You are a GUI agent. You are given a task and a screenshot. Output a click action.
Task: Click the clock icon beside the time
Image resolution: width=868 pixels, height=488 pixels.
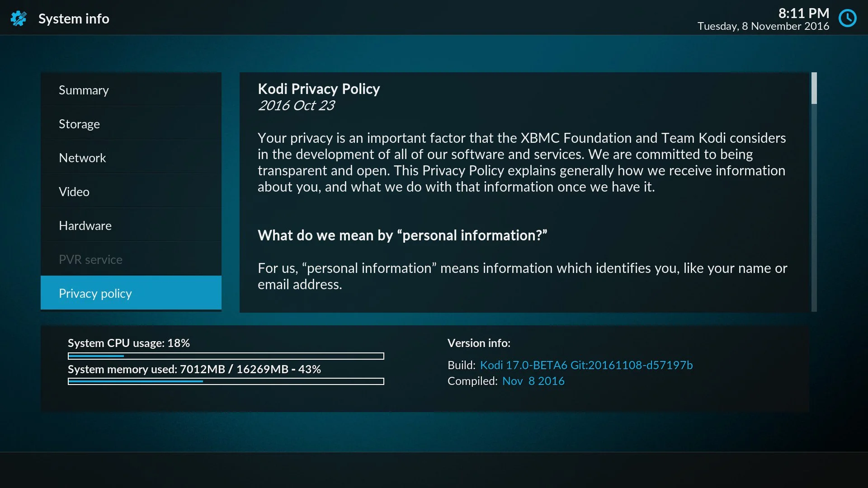click(x=847, y=19)
